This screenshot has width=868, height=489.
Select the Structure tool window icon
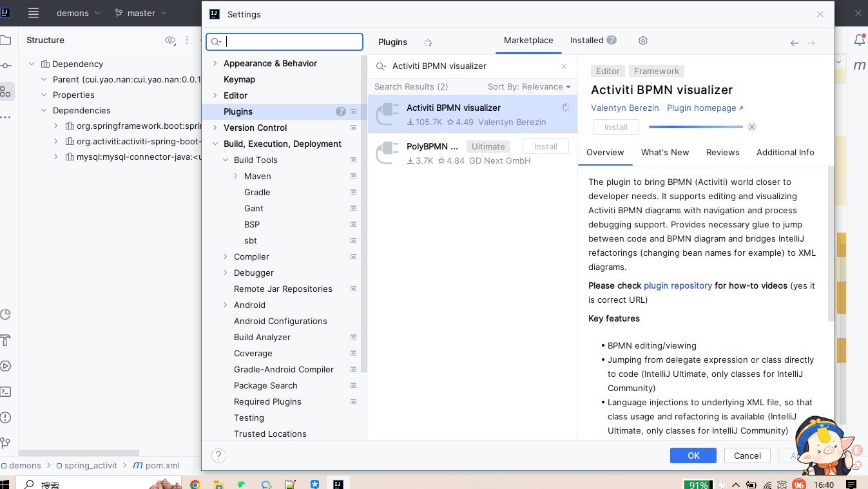(5, 91)
